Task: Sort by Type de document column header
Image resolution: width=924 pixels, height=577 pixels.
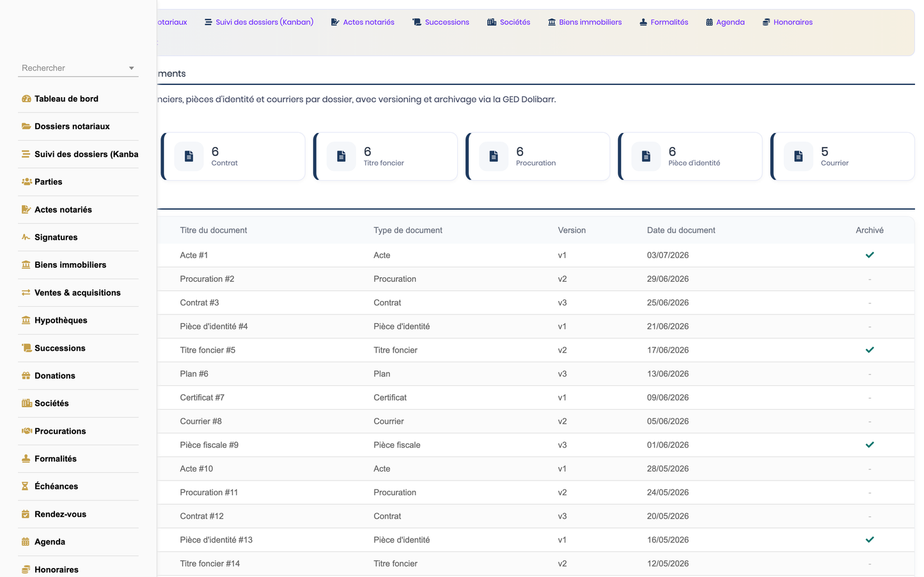Action: pyautogui.click(x=408, y=231)
